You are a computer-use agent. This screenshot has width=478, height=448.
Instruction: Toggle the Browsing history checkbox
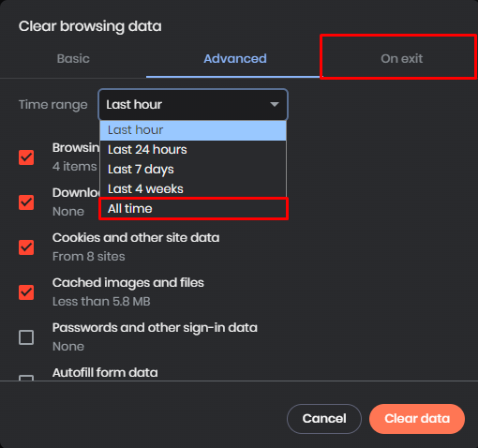click(x=26, y=157)
